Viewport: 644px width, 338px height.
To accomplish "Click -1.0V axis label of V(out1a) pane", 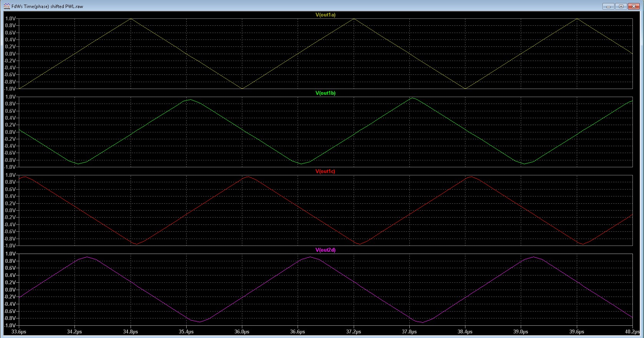I will [x=10, y=89].
